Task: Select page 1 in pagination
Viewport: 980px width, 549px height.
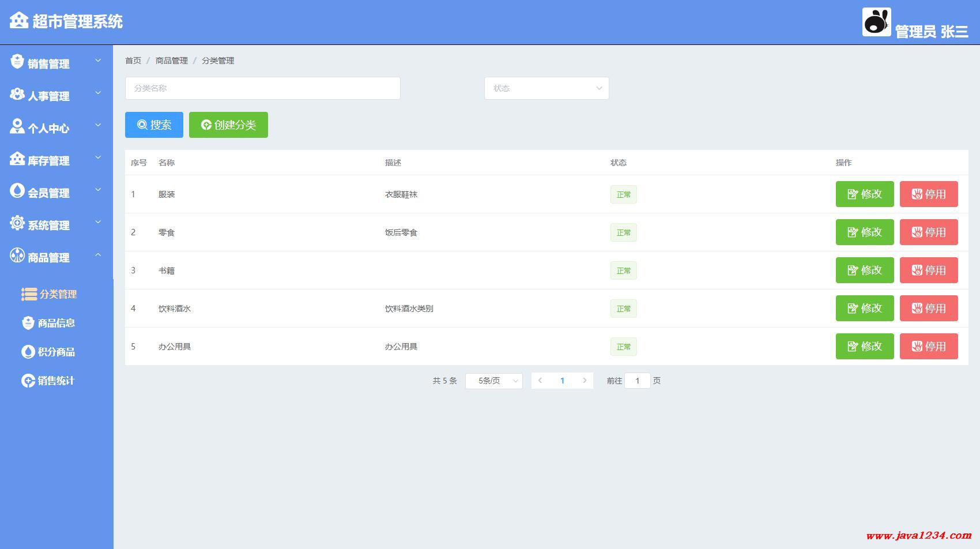Action: coord(562,381)
